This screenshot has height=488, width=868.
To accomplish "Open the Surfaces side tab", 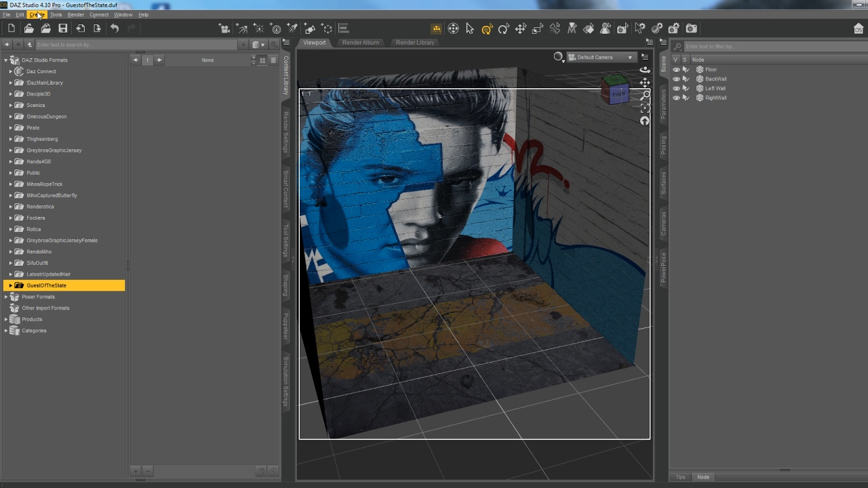I will (x=664, y=183).
